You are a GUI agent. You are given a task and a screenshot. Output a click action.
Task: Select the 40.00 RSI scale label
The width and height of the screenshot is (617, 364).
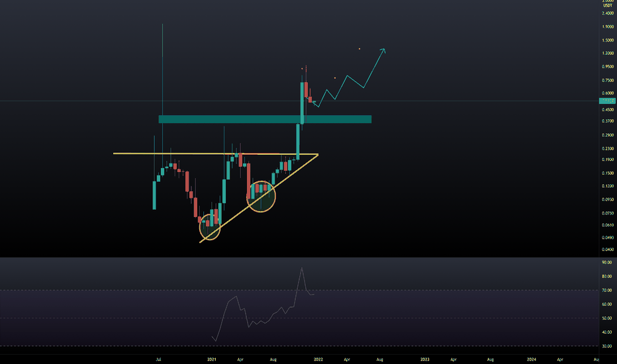tap(607, 332)
